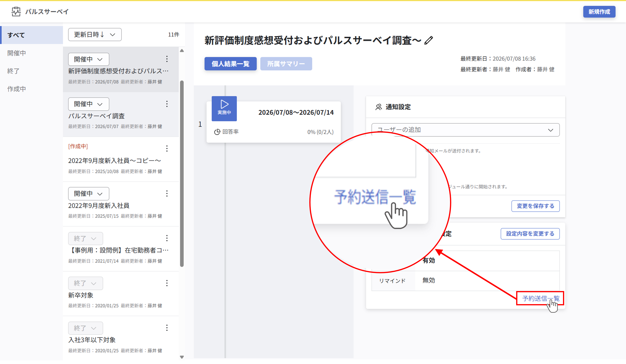Expand the ユーザーの追加 dropdown
626x364 pixels.
coord(465,130)
